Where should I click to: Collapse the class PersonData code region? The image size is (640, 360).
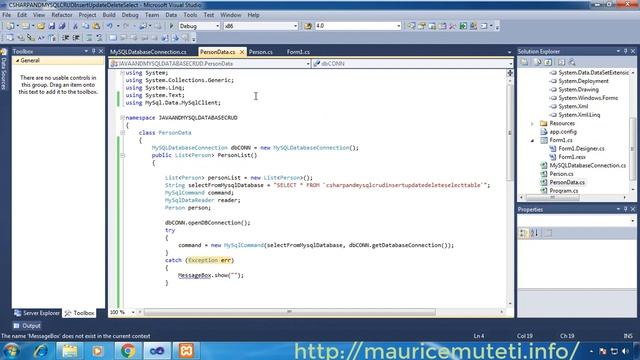122,133
